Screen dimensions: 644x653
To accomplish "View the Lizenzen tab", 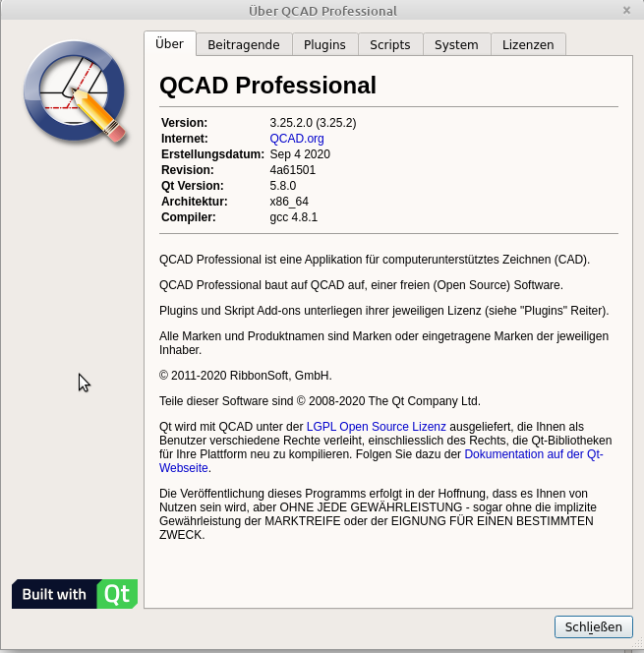I will (528, 44).
